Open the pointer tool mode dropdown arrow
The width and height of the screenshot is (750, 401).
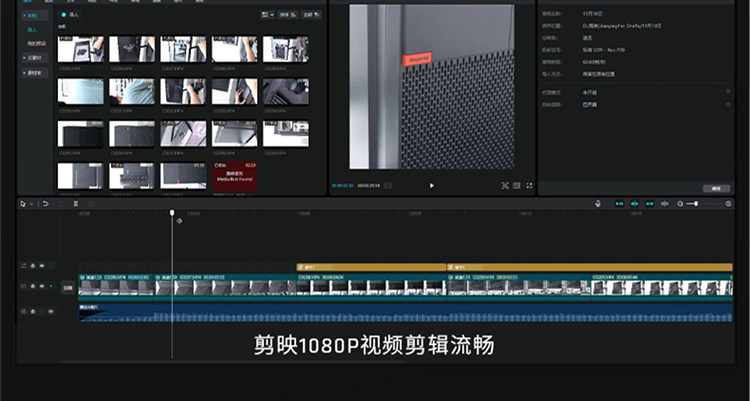31,204
